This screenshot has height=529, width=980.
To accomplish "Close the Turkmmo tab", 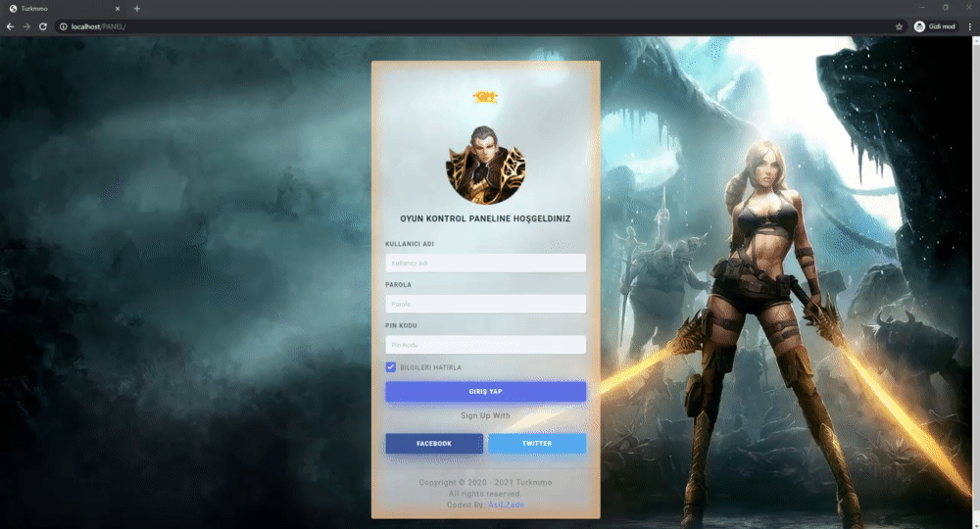I will pos(118,9).
